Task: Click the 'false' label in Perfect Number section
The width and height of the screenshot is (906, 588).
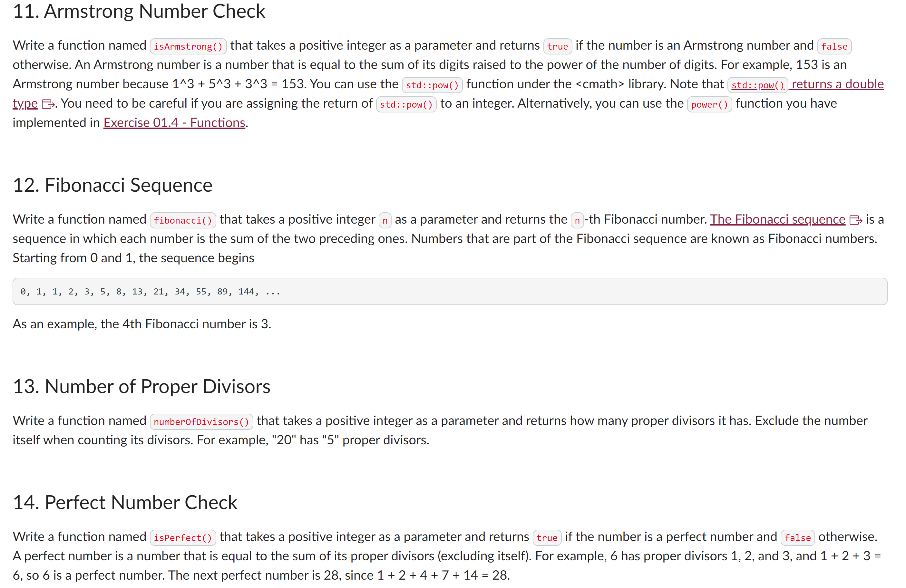Action: [x=798, y=538]
